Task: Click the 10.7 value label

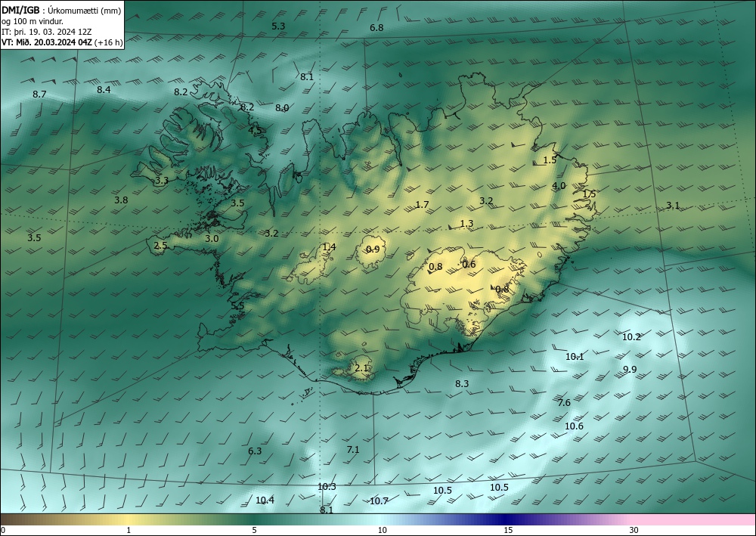Action: (379, 501)
